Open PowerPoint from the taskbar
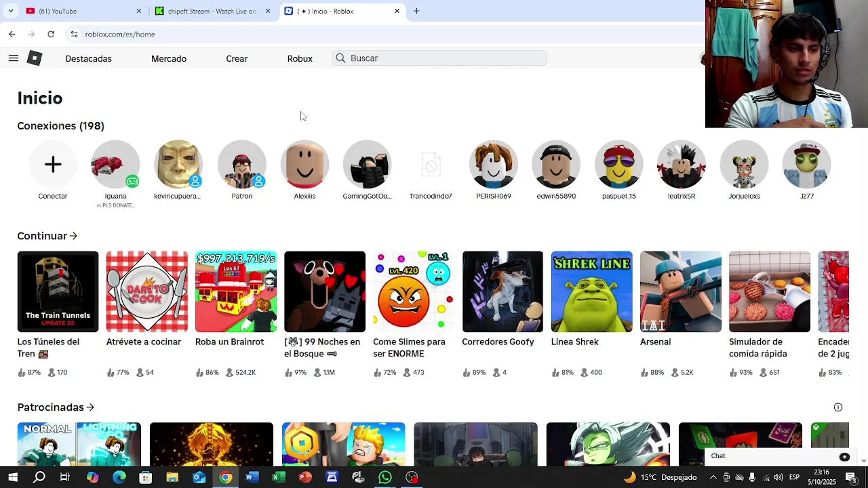Screen dimensions: 868x488 (x=305, y=477)
